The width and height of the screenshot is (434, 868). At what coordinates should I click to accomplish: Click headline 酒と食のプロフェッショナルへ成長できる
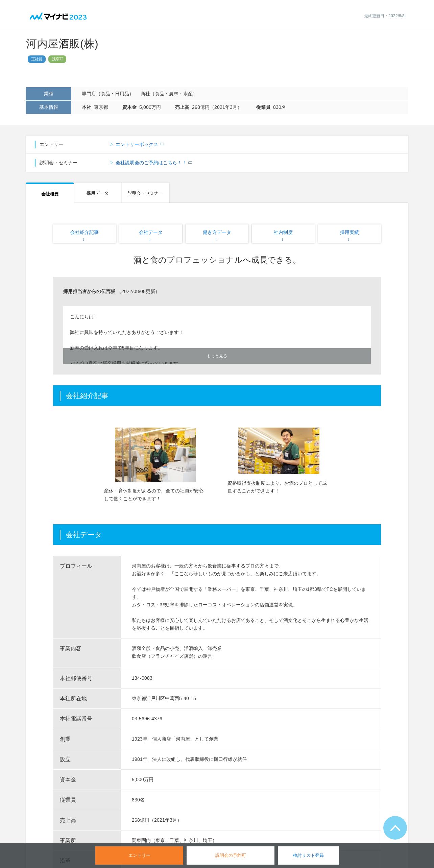tap(217, 260)
